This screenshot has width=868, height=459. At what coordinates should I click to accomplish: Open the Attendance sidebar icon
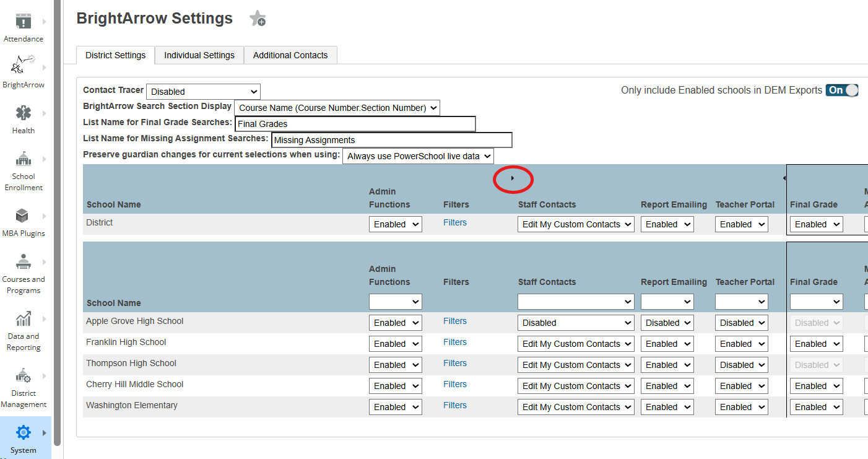24,21
